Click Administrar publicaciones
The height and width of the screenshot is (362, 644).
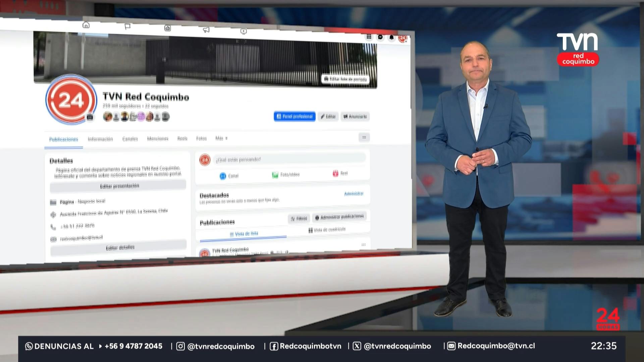pyautogui.click(x=339, y=217)
